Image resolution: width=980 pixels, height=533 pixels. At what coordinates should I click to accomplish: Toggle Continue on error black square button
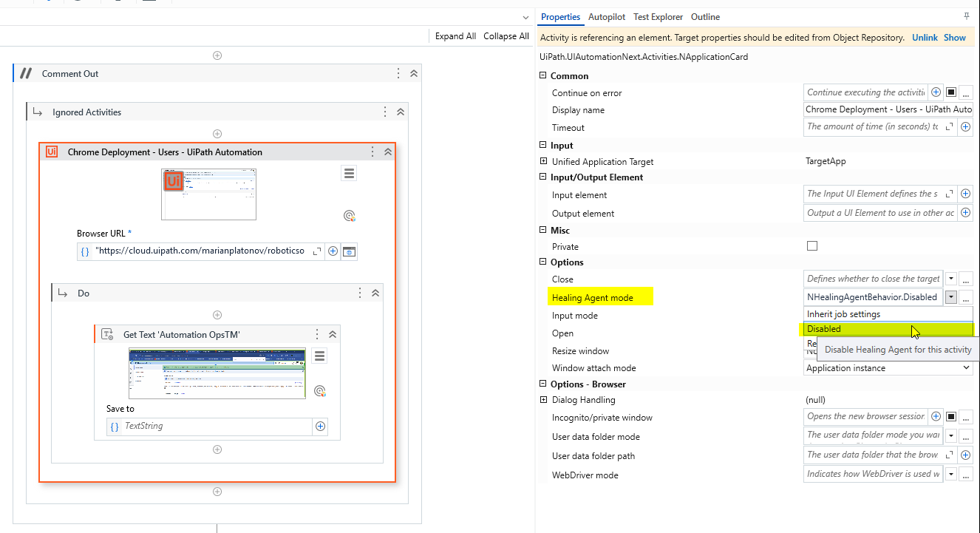[x=951, y=92]
